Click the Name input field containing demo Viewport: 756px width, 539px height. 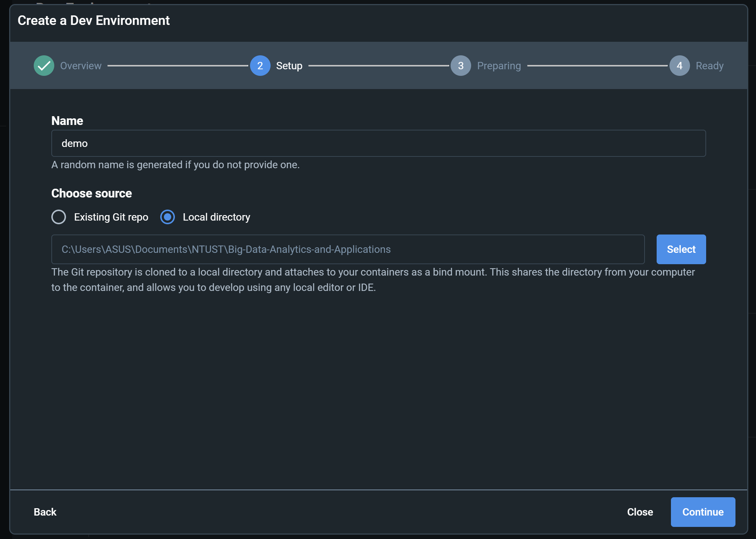tap(378, 143)
